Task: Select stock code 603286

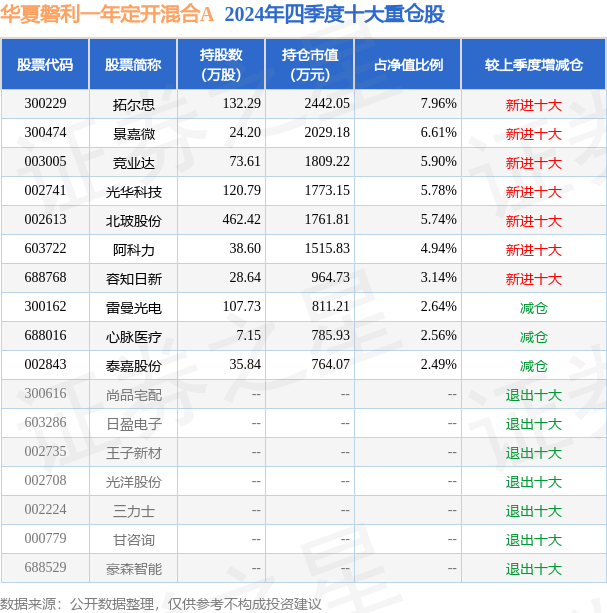Action: click(45, 422)
